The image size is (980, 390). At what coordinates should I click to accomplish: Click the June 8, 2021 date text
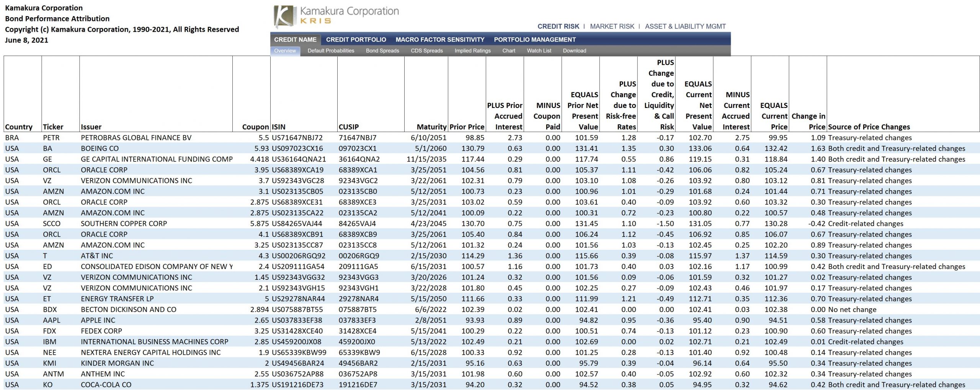point(26,40)
